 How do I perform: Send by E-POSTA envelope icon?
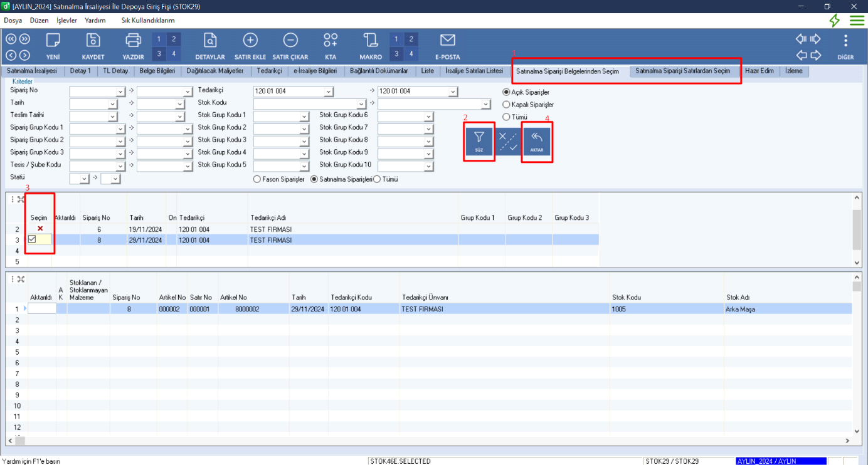point(447,46)
